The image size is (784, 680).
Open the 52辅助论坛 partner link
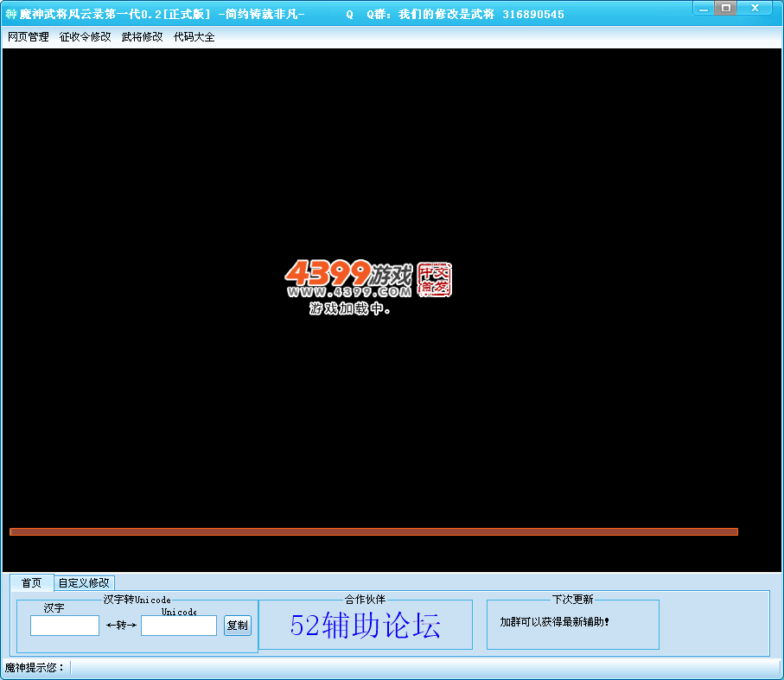coord(366,626)
